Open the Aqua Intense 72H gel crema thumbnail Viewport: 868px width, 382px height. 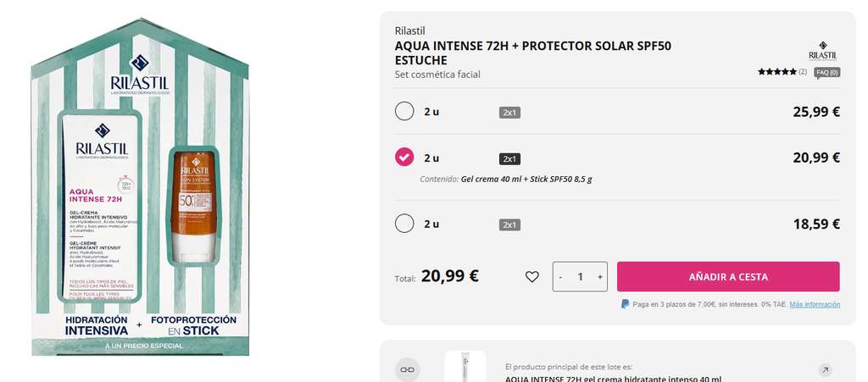point(465,367)
